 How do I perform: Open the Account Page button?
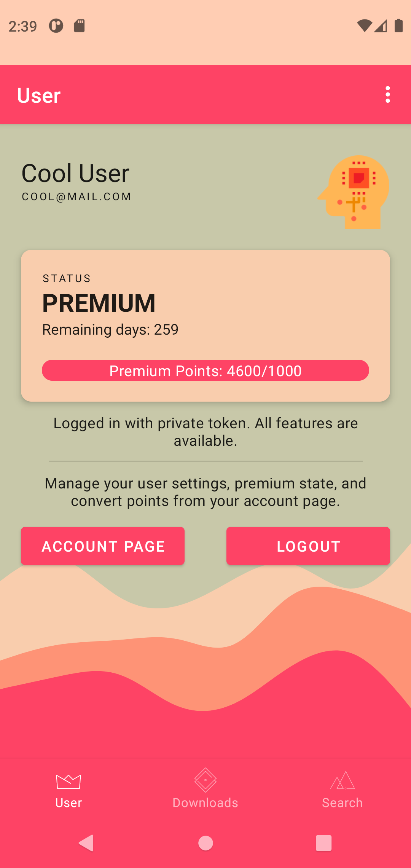[x=103, y=546]
